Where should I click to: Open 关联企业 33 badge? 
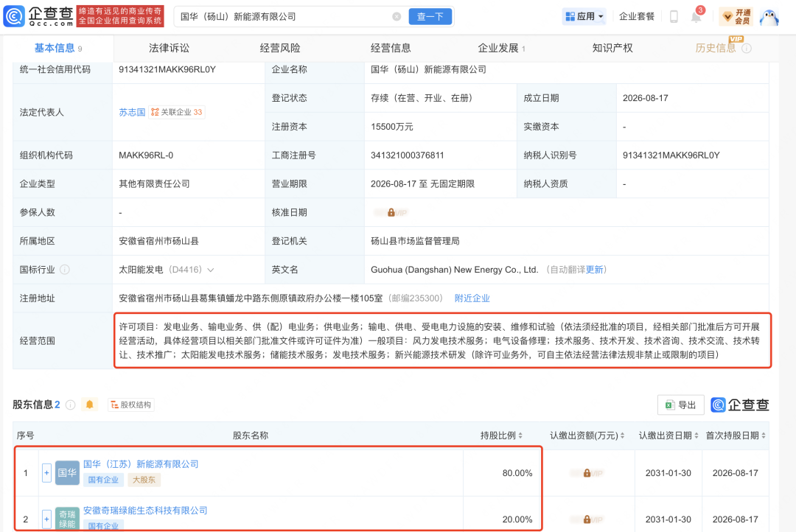pyautogui.click(x=177, y=112)
